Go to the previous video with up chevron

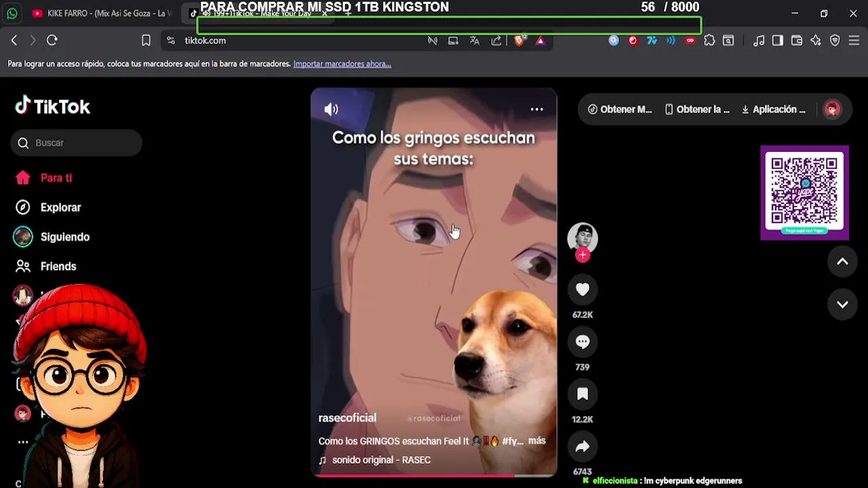coord(842,262)
